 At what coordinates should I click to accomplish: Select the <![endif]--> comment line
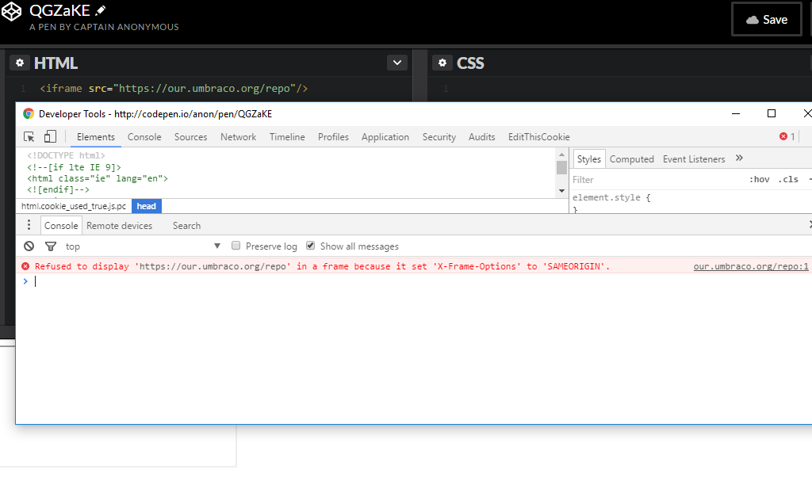[x=58, y=190]
